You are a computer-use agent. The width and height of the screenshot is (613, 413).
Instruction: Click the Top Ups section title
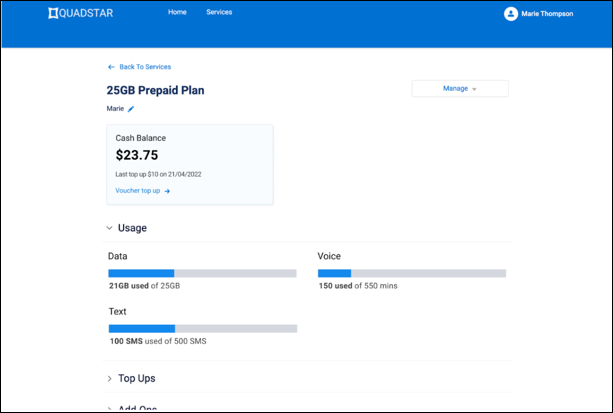[x=137, y=379]
